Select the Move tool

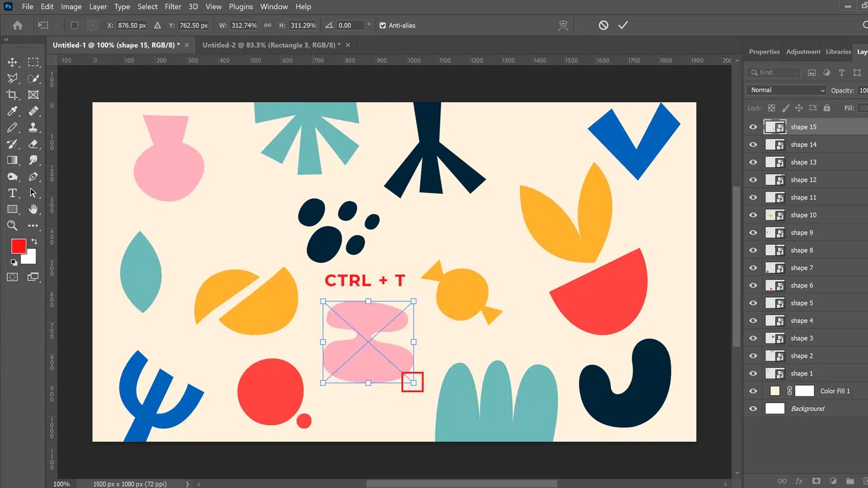click(12, 62)
